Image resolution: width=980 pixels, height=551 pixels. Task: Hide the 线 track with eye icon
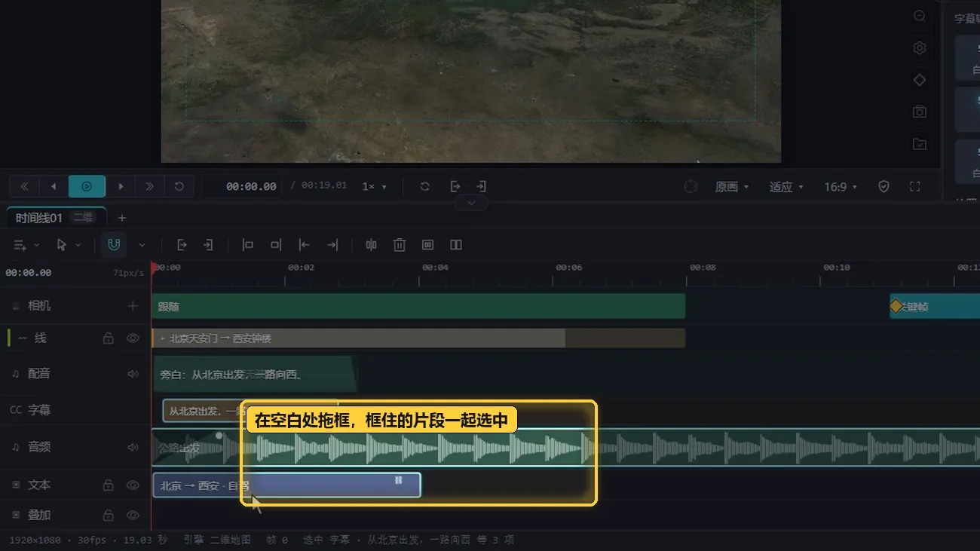tap(133, 338)
